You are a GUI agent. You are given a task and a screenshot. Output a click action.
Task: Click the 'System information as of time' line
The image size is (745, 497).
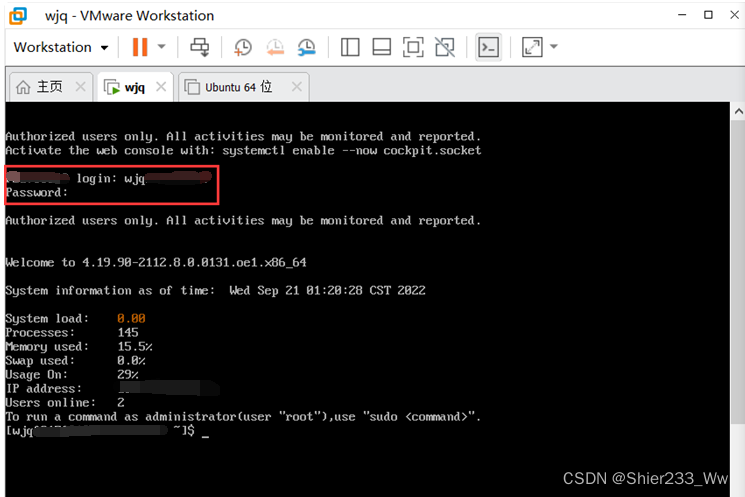[x=215, y=290]
